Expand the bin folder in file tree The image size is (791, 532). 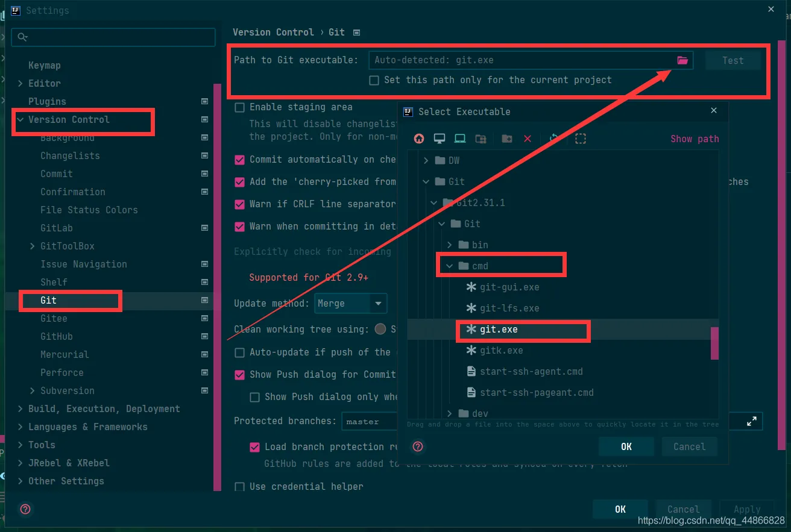pyautogui.click(x=449, y=245)
